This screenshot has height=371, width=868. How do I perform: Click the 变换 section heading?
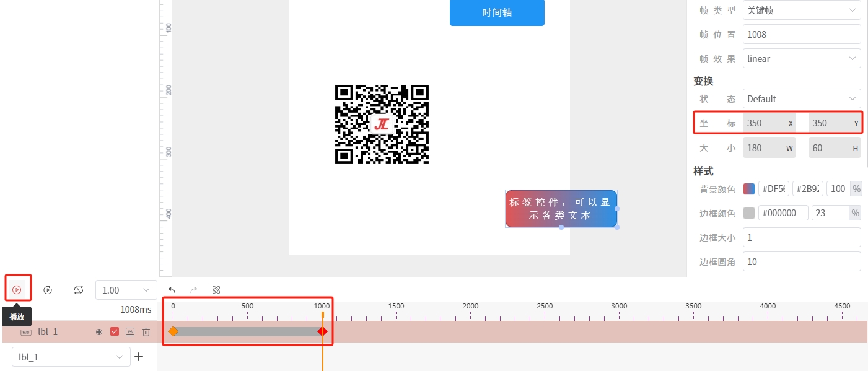point(703,81)
